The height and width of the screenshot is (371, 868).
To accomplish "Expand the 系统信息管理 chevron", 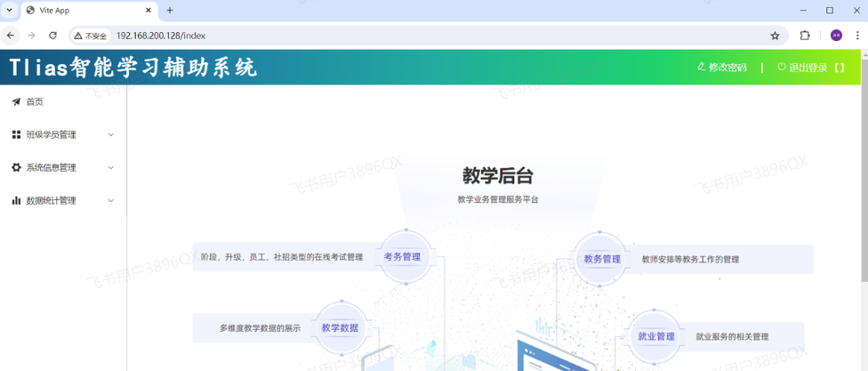I will [110, 167].
